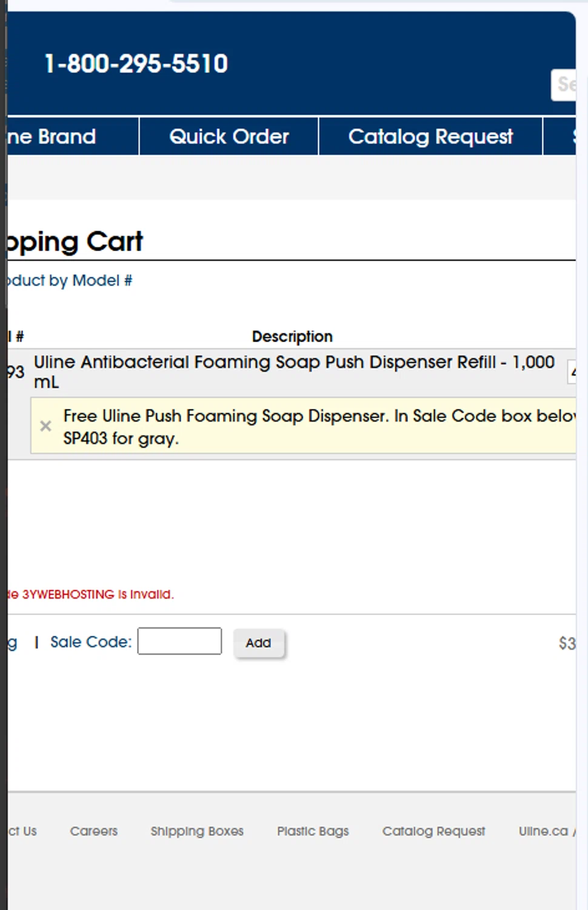This screenshot has height=910, width=588.
Task: Click the search box in the header
Action: tap(565, 84)
